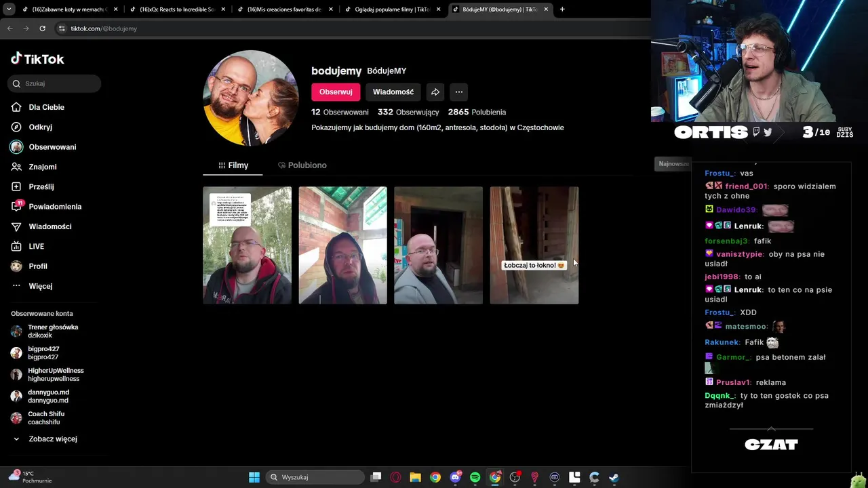Screen dimensions: 868x488
Task: Open Powiadomienia notifications
Action: coord(55,207)
